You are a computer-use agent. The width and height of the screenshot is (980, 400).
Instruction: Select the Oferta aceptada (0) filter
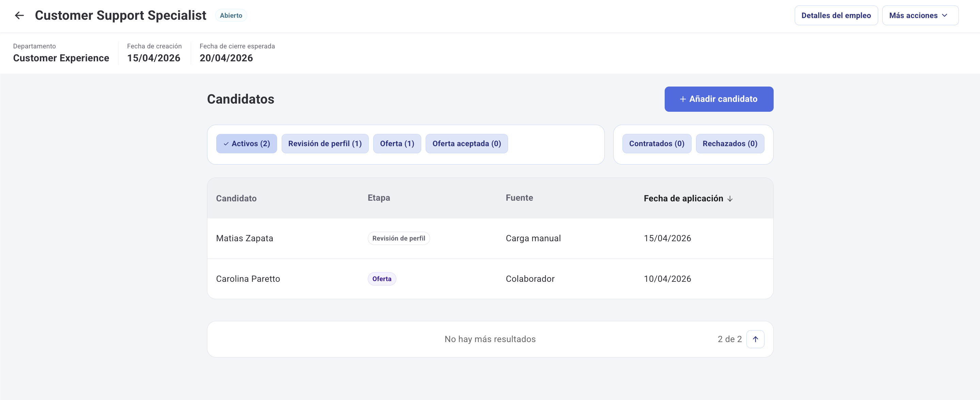tap(467, 143)
